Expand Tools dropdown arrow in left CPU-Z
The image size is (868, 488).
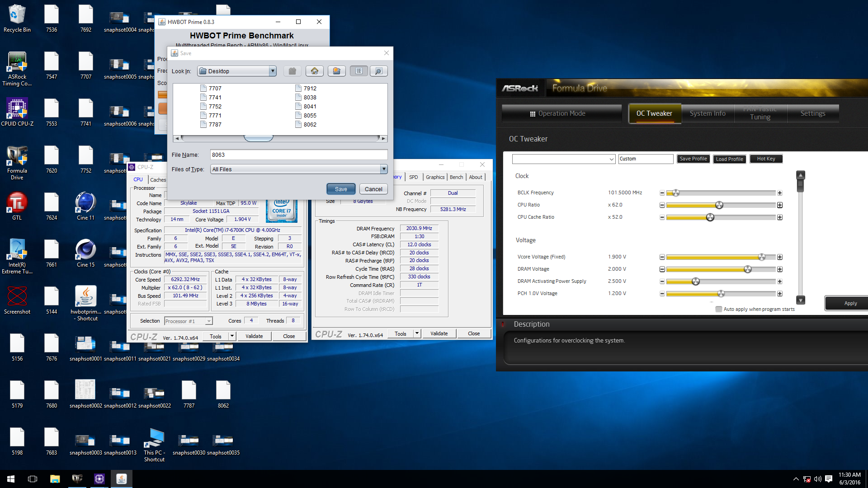232,336
